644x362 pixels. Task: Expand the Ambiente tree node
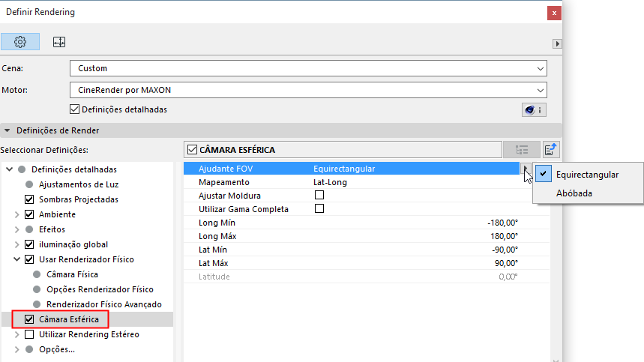[16, 214]
